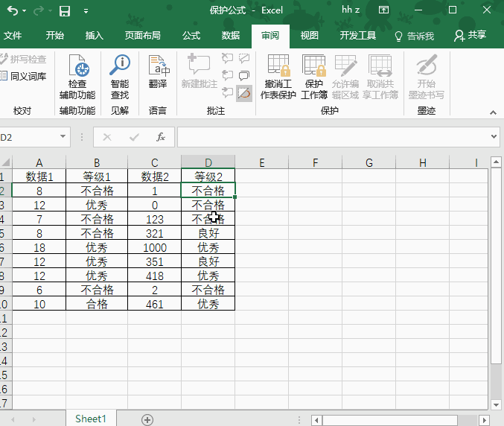
Task: Toggle show all comments icon
Action: 244,75
